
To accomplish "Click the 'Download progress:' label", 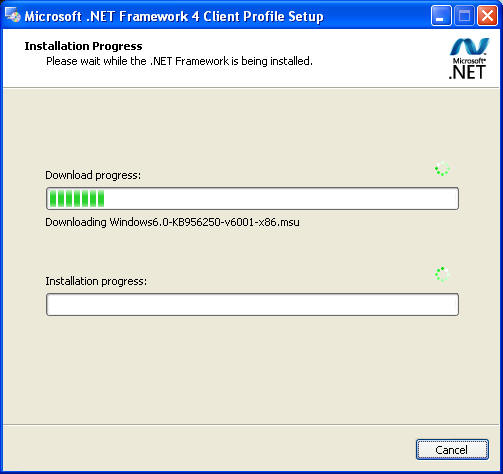I will (93, 175).
